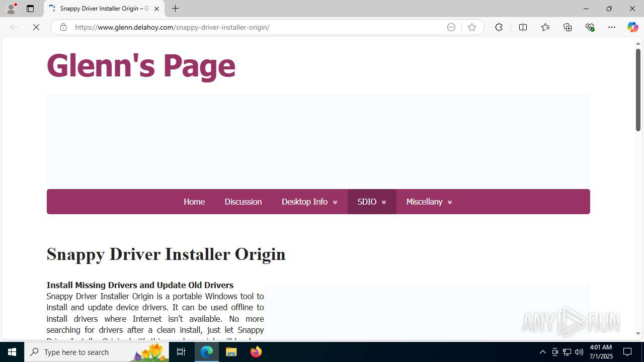Open the notification center

coord(627,352)
